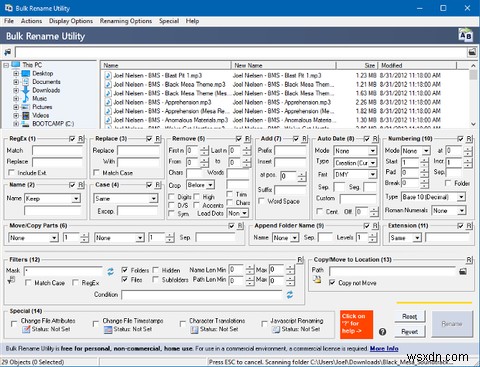480x367 pixels.
Task: Click the R reset icon of Remove (5)
Action: (247, 139)
